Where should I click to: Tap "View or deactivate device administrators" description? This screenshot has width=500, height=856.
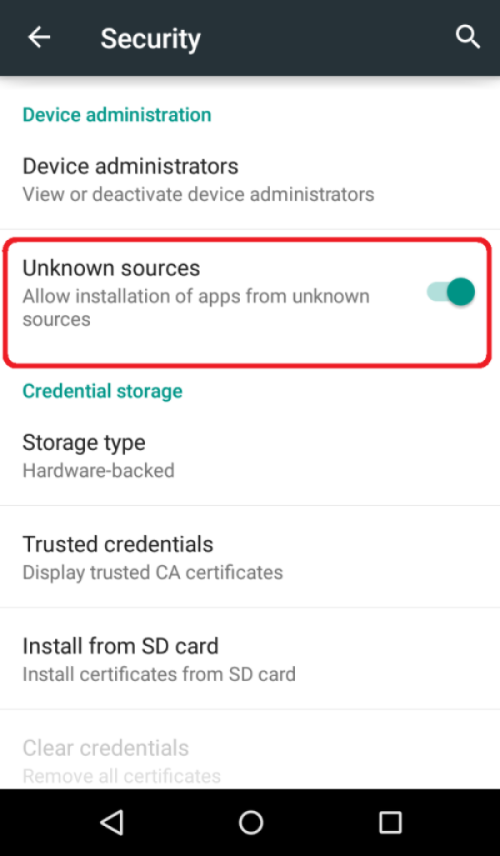coord(198,194)
